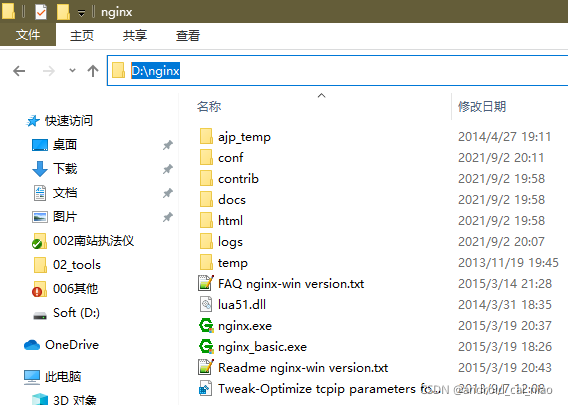Switch to the 查看 ribbon tab

[188, 35]
